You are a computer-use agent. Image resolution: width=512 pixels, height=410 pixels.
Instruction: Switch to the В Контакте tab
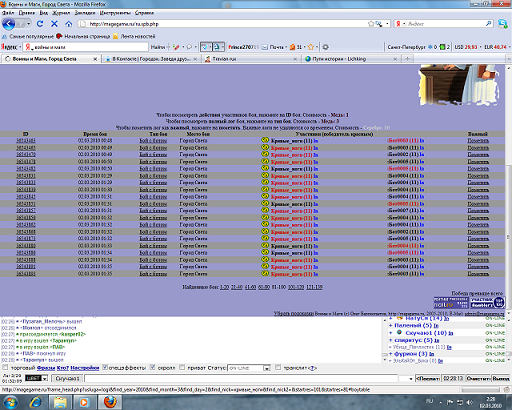151,59
